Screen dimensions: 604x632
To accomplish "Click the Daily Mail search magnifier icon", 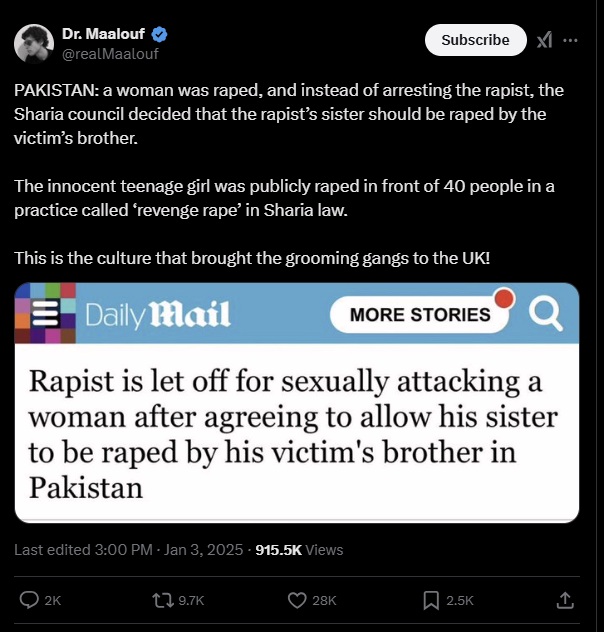I will tap(545, 315).
